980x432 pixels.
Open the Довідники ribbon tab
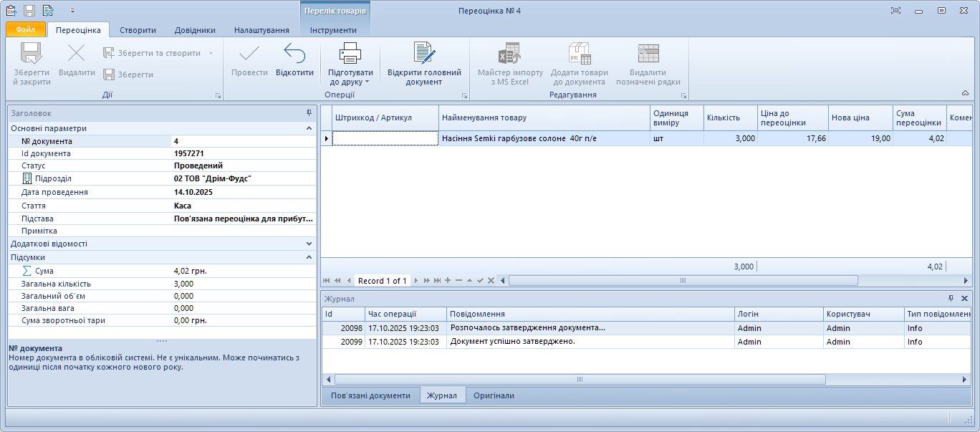click(195, 30)
